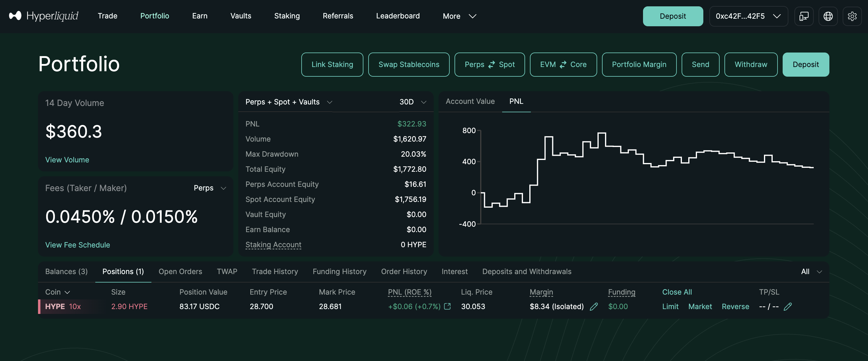This screenshot has height=361, width=868.
Task: Sort positions by the Coin column chevron
Action: pos(67,292)
